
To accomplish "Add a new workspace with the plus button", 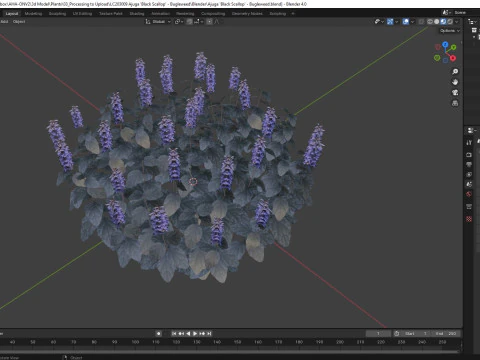I will (293, 14).
